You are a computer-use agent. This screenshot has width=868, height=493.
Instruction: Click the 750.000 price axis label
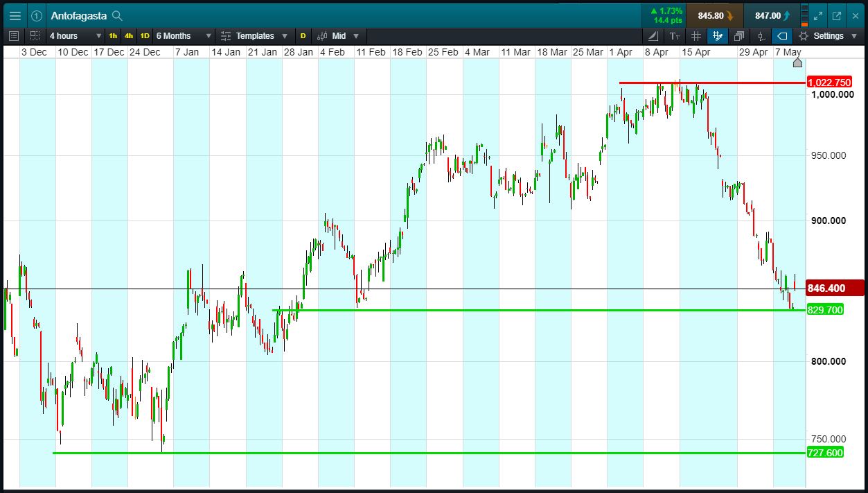point(829,439)
